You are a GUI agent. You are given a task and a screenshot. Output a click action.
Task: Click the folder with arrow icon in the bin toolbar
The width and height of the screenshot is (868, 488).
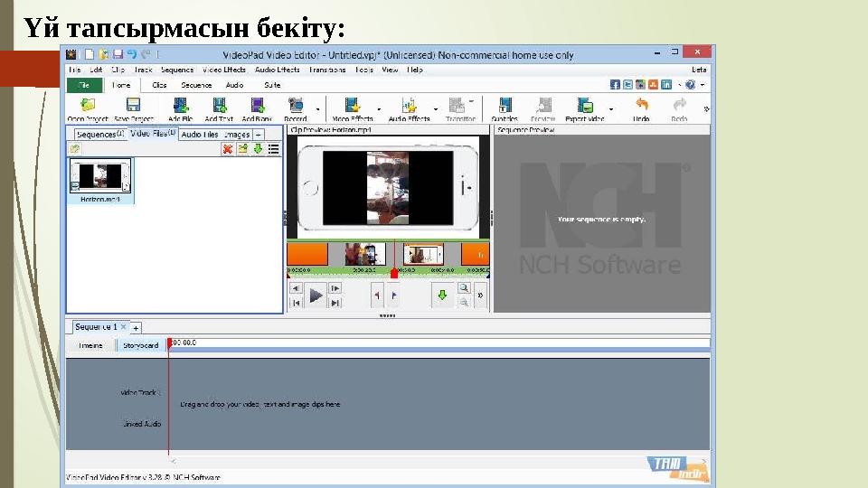(242, 149)
